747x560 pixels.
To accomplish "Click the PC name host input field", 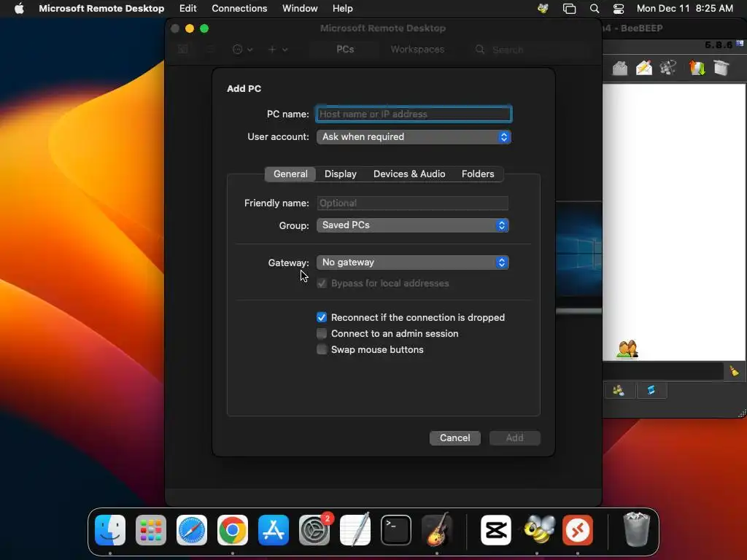I will point(414,114).
